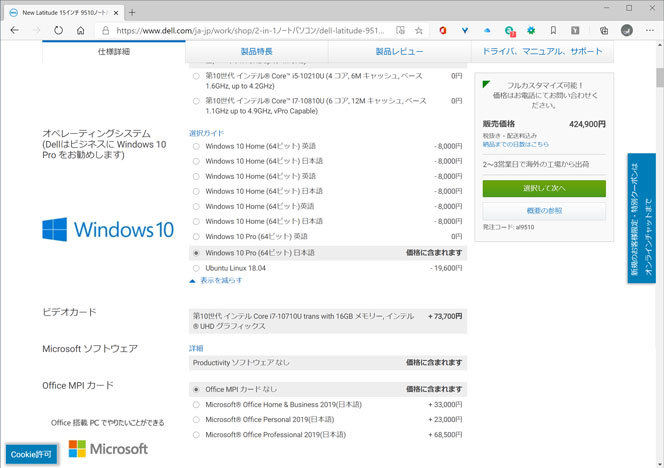The width and height of the screenshot is (664, 468).
Task: Go back with the browser back arrow
Action: tap(15, 30)
